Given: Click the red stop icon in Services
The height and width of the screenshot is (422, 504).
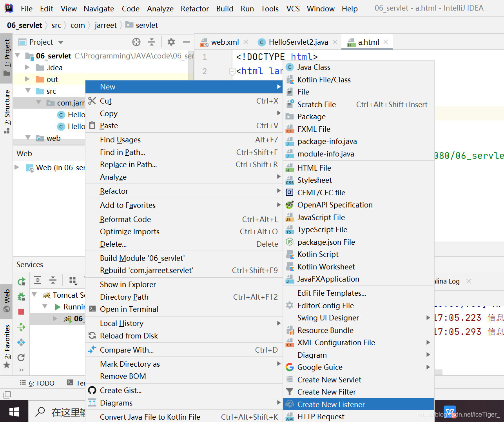Looking at the screenshot, I should [21, 312].
